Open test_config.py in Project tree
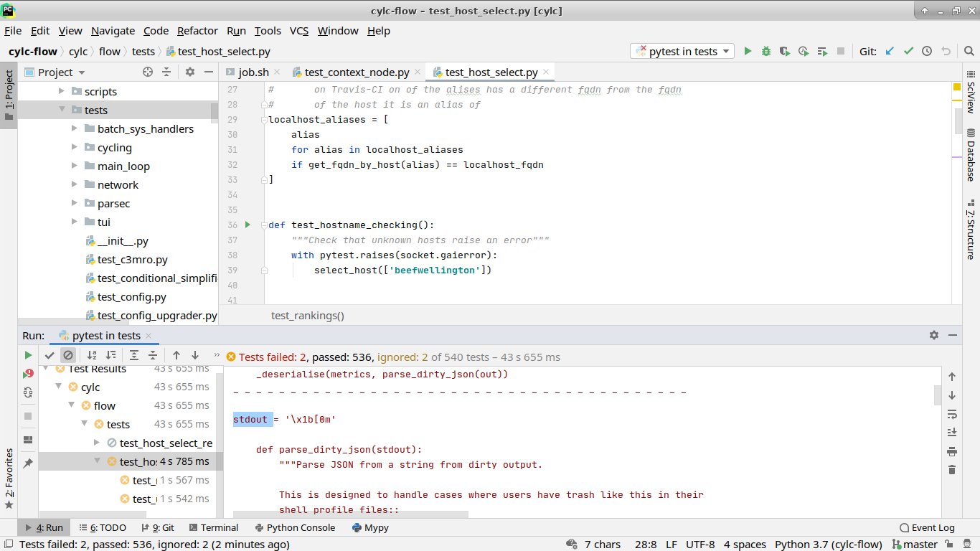This screenshot has width=980, height=551. (x=131, y=296)
